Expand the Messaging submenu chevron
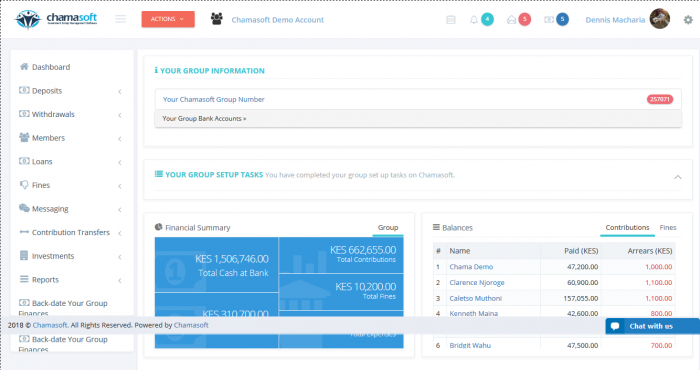700x370 pixels. 120,210
